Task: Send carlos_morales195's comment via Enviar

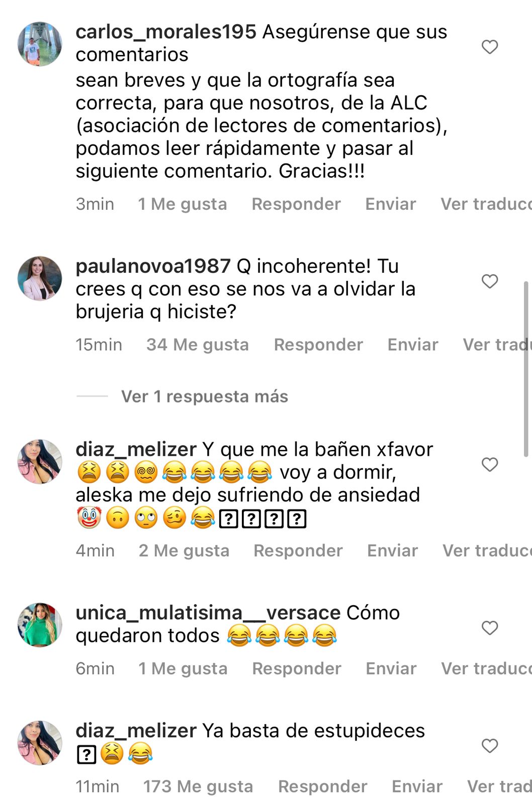Action: 391,204
